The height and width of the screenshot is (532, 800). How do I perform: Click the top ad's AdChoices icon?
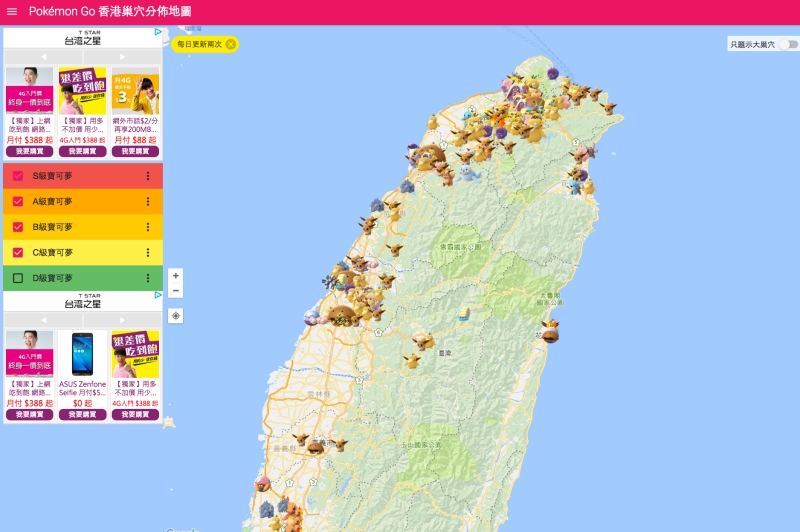158,32
